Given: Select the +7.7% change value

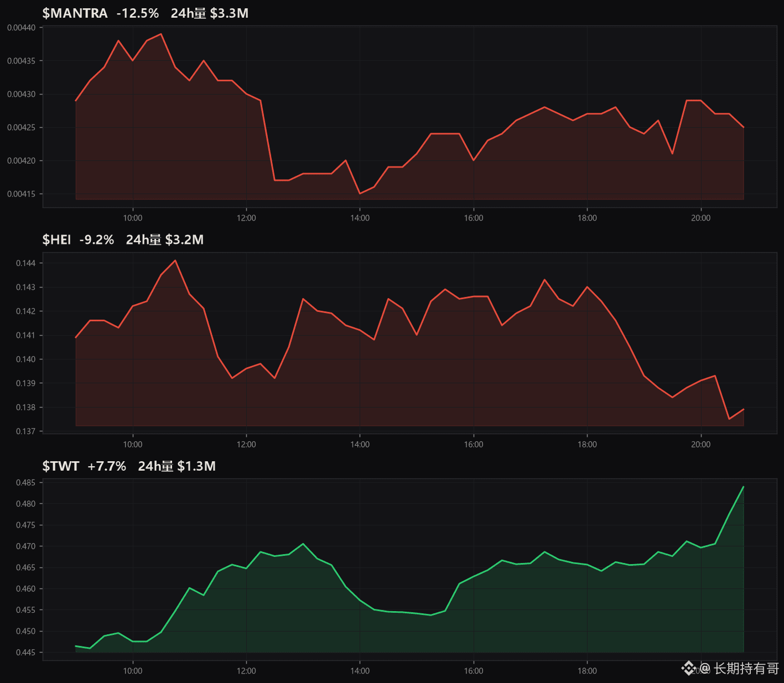Looking at the screenshot, I should 107,466.
